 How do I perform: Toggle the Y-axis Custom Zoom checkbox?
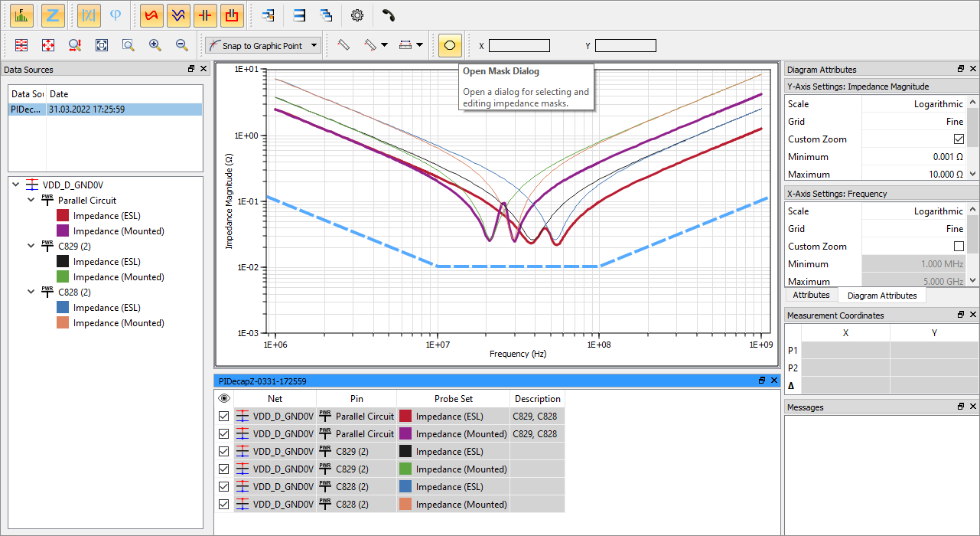pos(959,139)
